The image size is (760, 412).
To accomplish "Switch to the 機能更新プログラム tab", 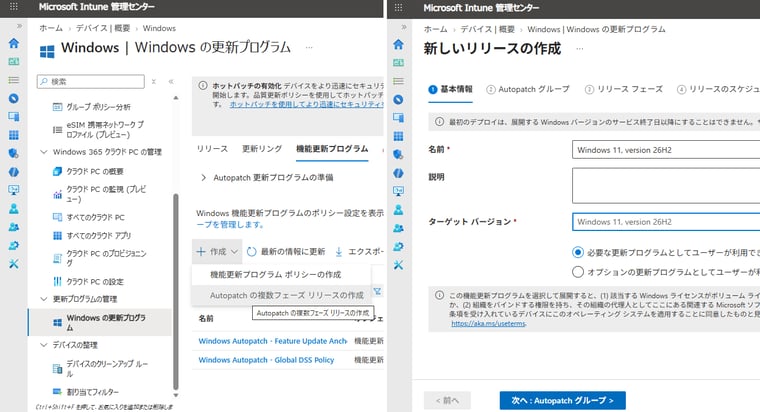I will pos(332,148).
